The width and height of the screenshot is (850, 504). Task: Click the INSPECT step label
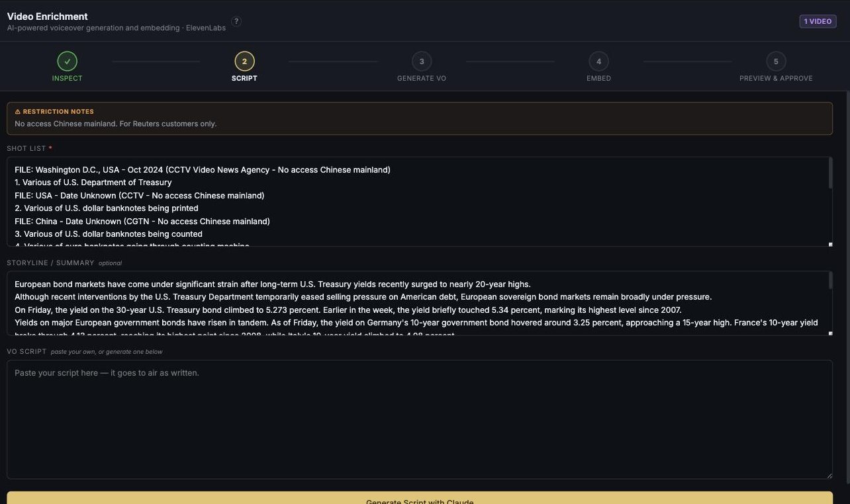68,78
